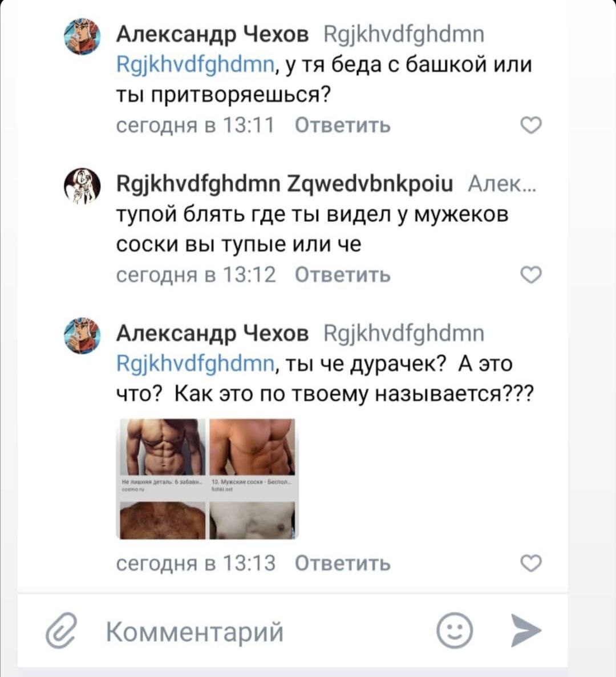Like the 13:13 comment with heart icon
Screen dimensions: 616x677
tap(531, 563)
